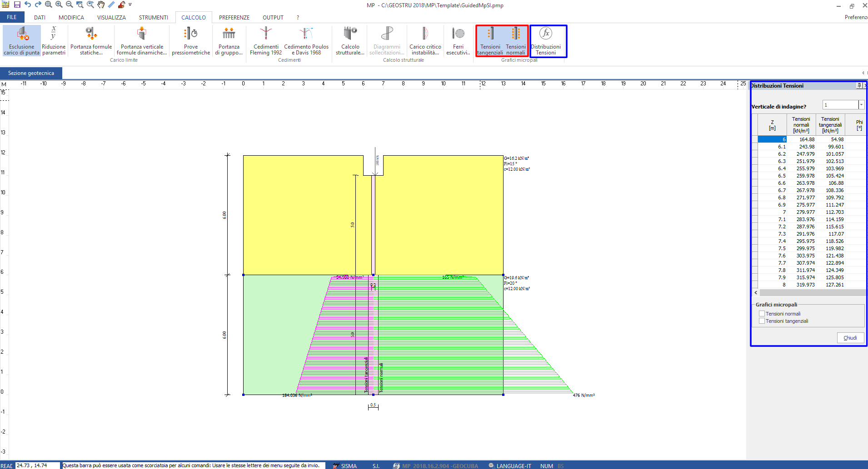Image resolution: width=868 pixels, height=469 pixels.
Task: Open Distribuzioni Tensioni function
Action: click(x=546, y=41)
